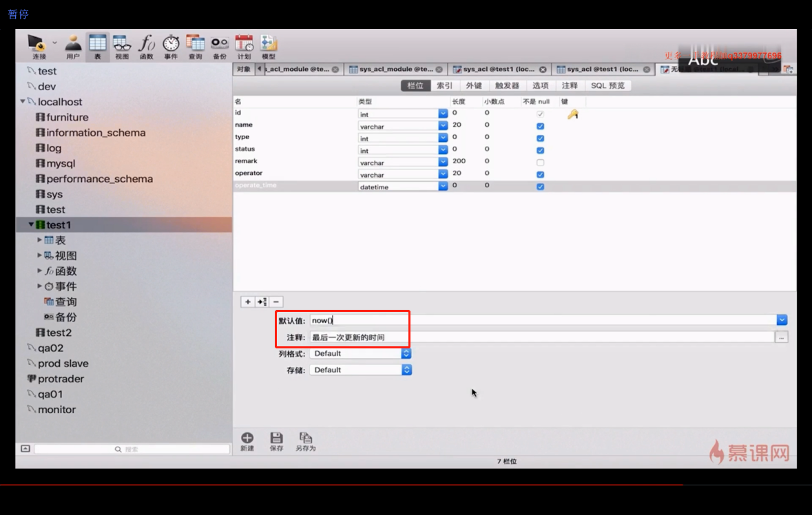Open datetime type dropdown for operate_time
The height and width of the screenshot is (515, 812).
[443, 187]
